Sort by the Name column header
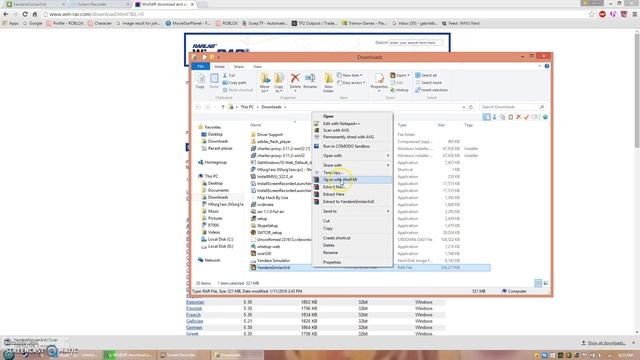The height and width of the screenshot is (360, 640). point(256,125)
